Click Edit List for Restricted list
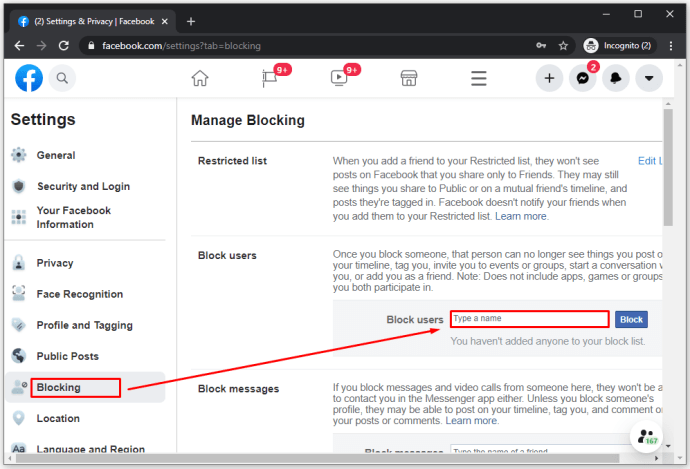This screenshot has height=469, width=690. pos(650,161)
